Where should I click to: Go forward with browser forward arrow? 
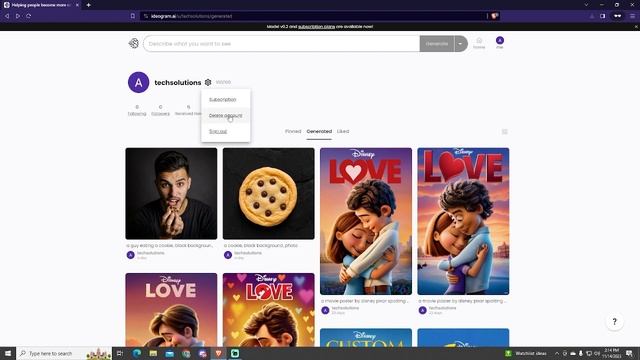point(18,16)
